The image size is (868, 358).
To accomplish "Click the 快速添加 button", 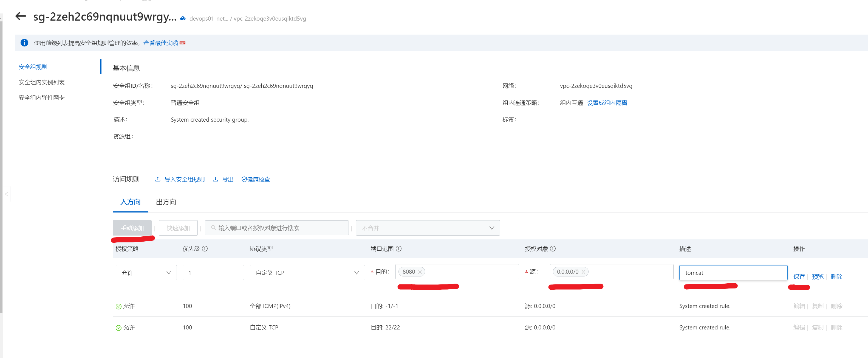I will [178, 228].
